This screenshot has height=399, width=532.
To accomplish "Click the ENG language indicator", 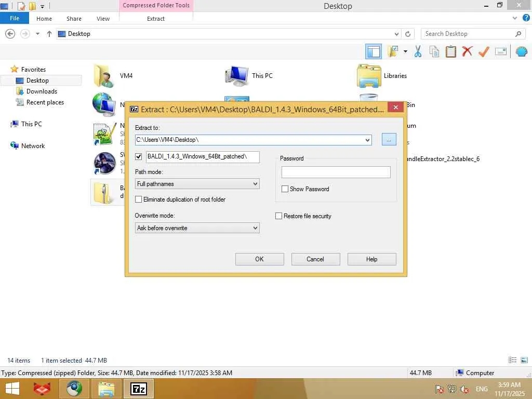I will 482,389.
